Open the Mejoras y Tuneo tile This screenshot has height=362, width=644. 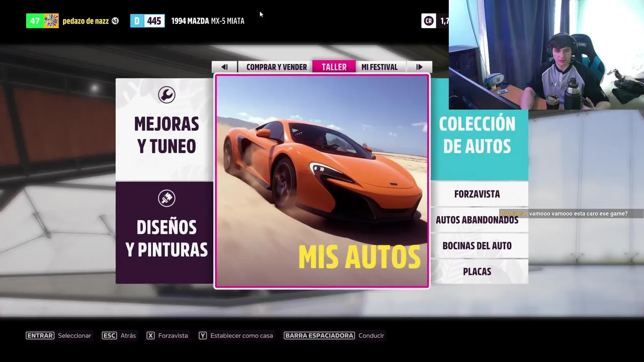pyautogui.click(x=165, y=129)
